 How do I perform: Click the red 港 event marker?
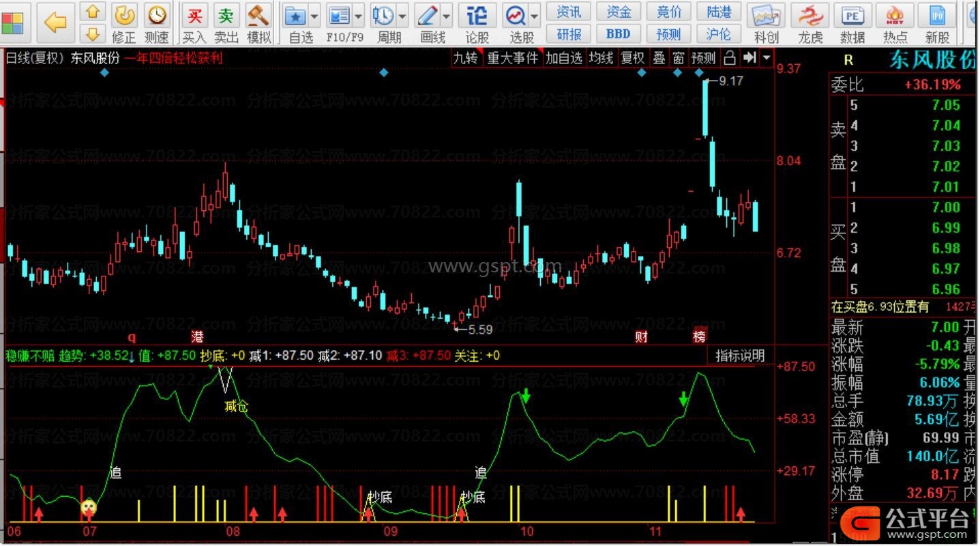(198, 336)
